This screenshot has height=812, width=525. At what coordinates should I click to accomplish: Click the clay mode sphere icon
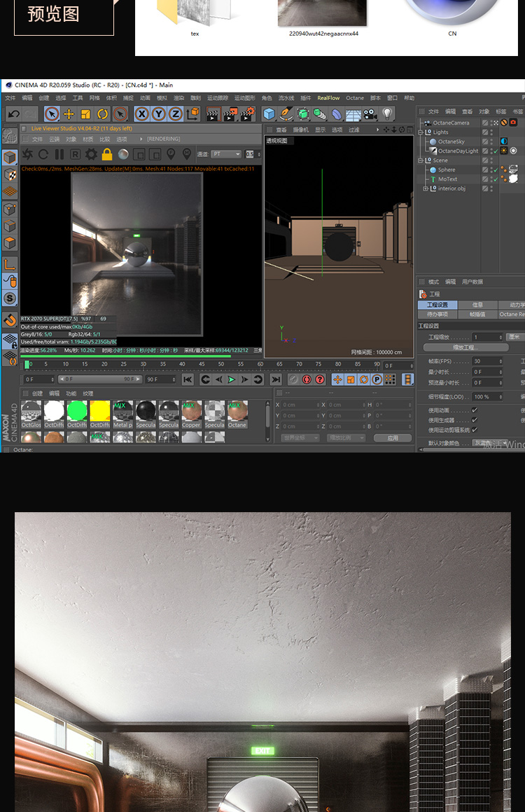click(123, 154)
